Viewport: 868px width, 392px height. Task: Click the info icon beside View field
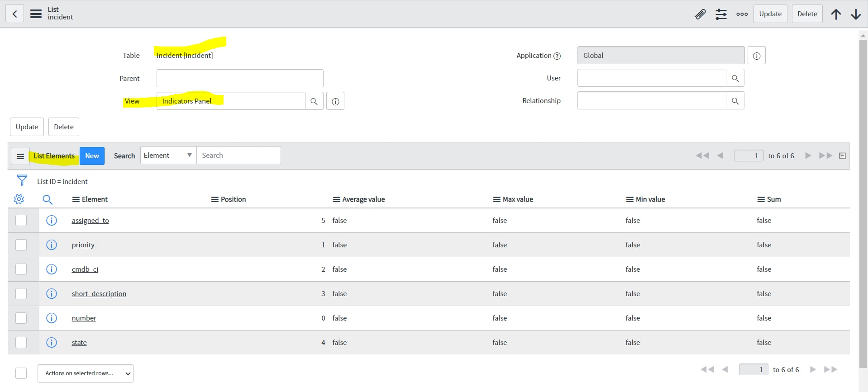(335, 101)
